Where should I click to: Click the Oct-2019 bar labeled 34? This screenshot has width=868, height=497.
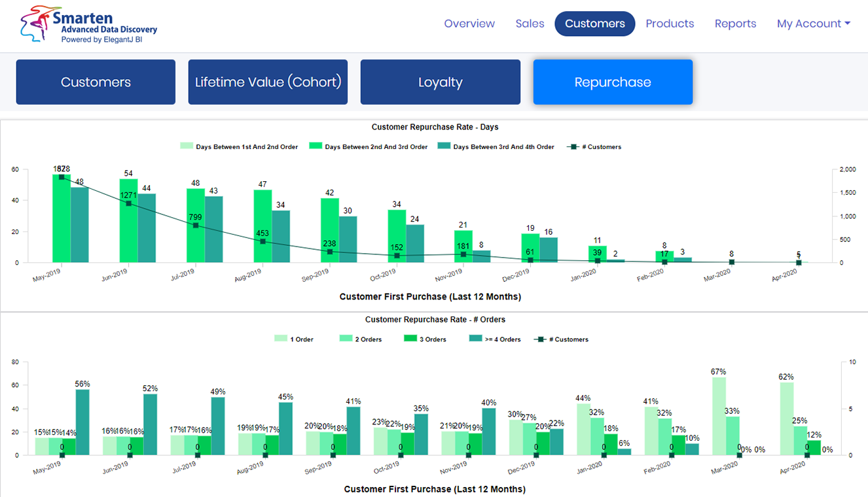tap(397, 236)
